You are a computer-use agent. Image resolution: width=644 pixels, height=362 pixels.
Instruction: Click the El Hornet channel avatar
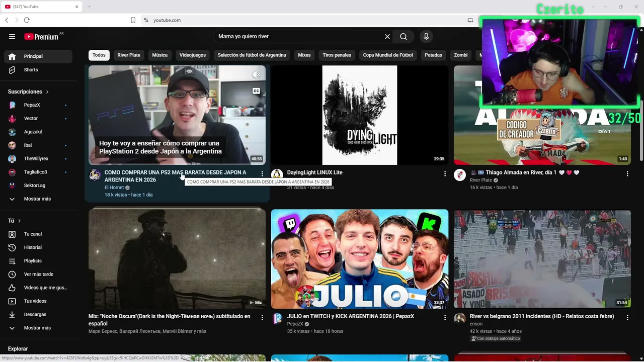(95, 175)
